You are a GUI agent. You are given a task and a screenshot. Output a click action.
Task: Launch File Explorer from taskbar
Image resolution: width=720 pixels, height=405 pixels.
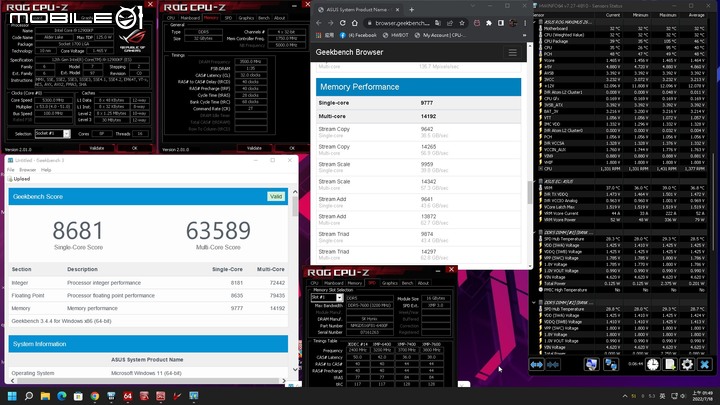click(x=45, y=396)
